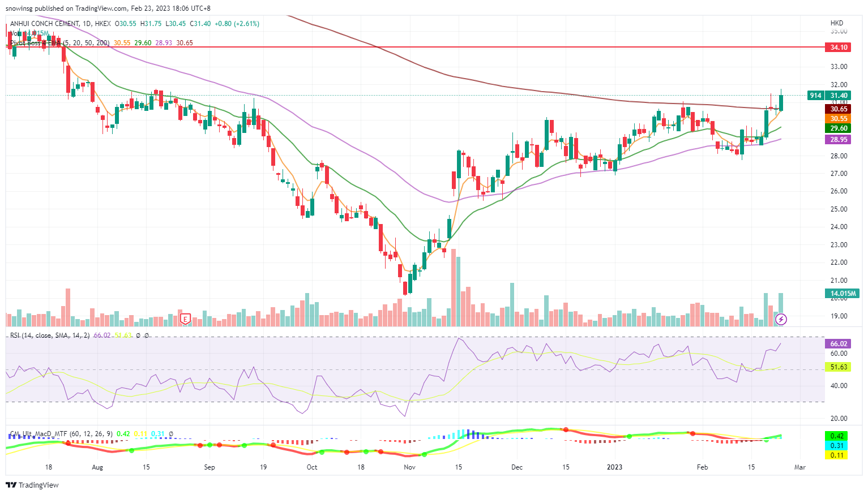Click the tall red volume bar in mid-November
868x495 pixels.
point(454,287)
